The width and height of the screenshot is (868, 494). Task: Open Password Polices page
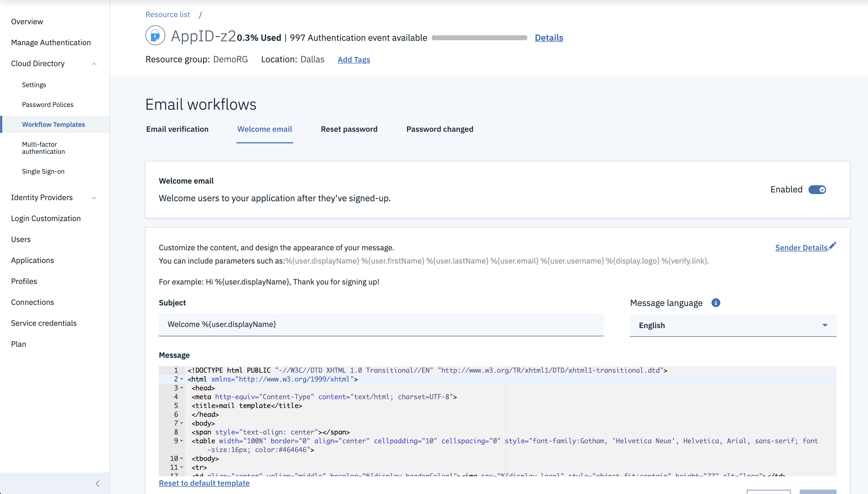tap(47, 105)
